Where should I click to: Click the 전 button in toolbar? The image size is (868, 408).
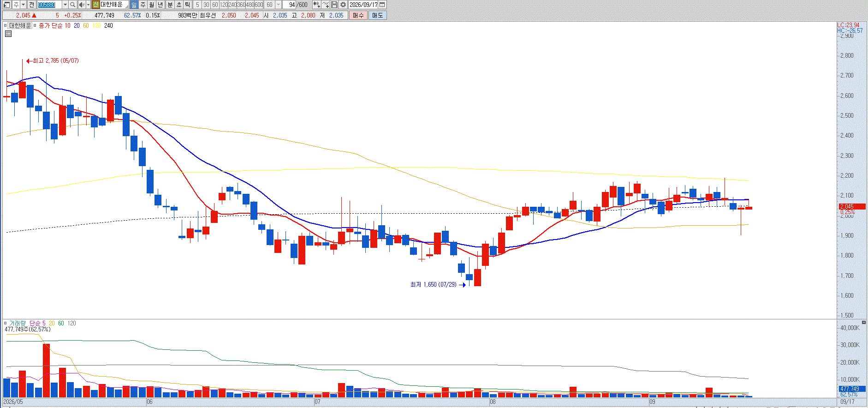(31, 5)
